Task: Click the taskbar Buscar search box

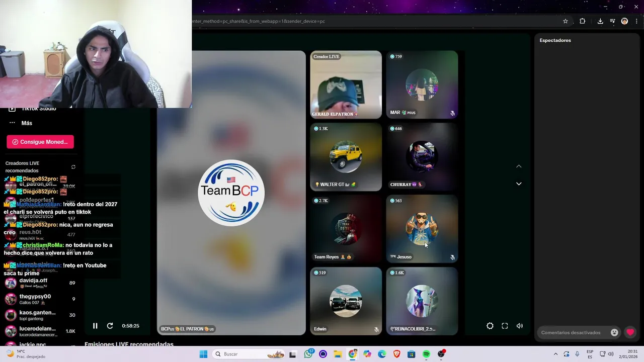Action: click(250, 354)
